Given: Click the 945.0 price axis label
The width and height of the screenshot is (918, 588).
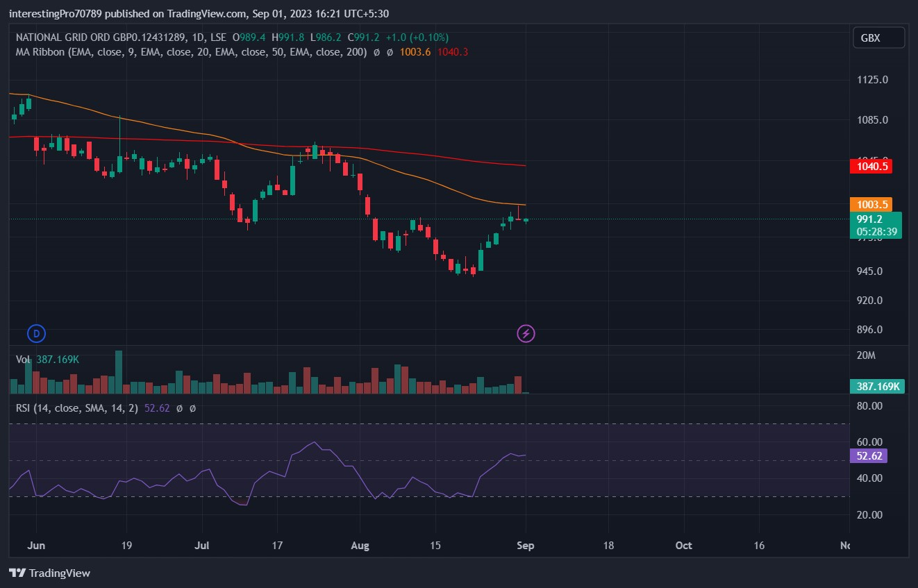Looking at the screenshot, I should (x=871, y=271).
